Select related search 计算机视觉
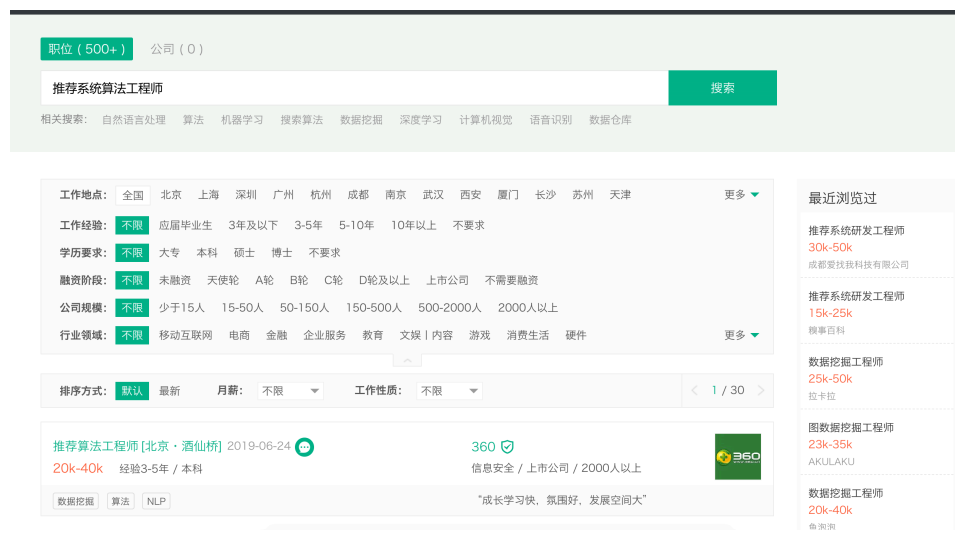The image size is (968, 536). pyautogui.click(x=486, y=120)
